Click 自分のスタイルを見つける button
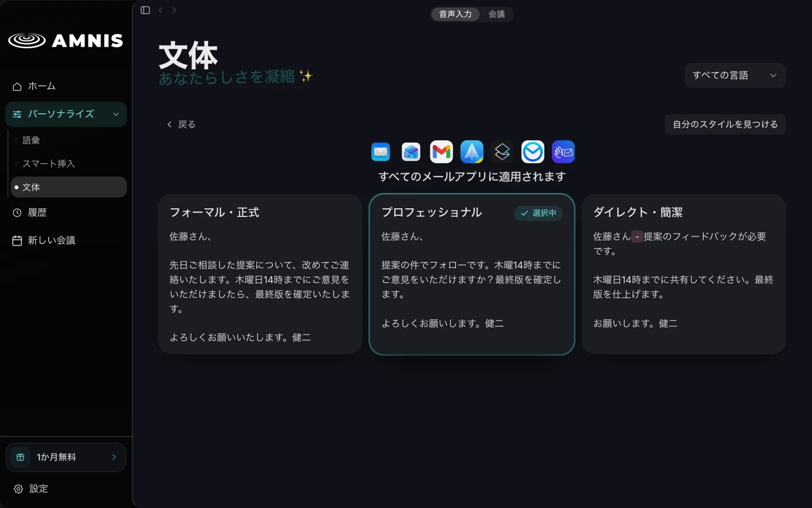The height and width of the screenshot is (508, 812). 725,124
